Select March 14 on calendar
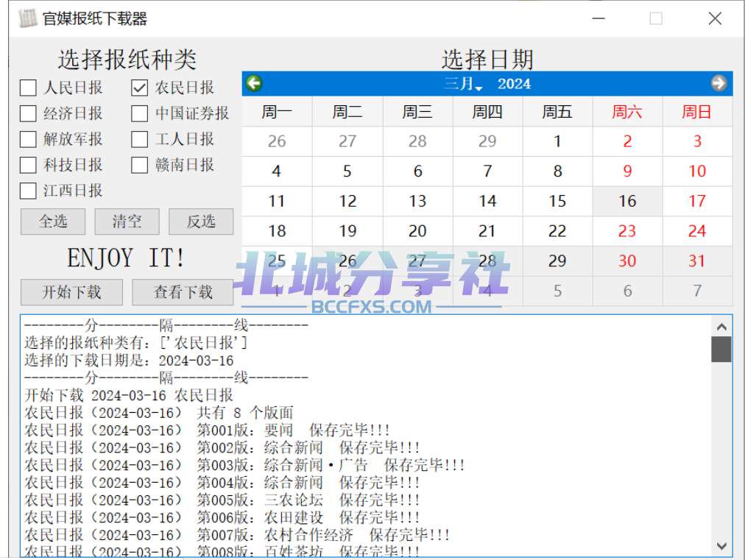745x560 pixels. click(x=487, y=201)
